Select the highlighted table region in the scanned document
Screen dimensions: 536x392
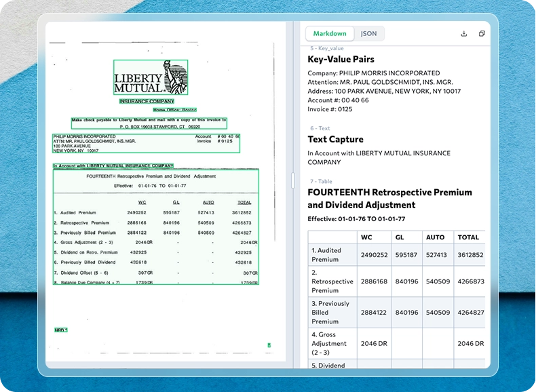pyautogui.click(x=156, y=227)
